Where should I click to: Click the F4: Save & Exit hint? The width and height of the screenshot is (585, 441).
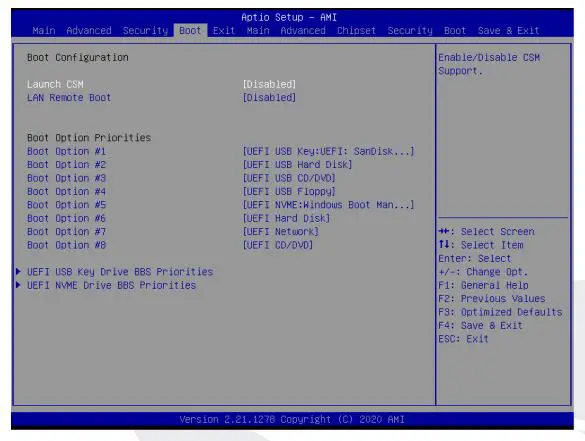[x=481, y=326]
